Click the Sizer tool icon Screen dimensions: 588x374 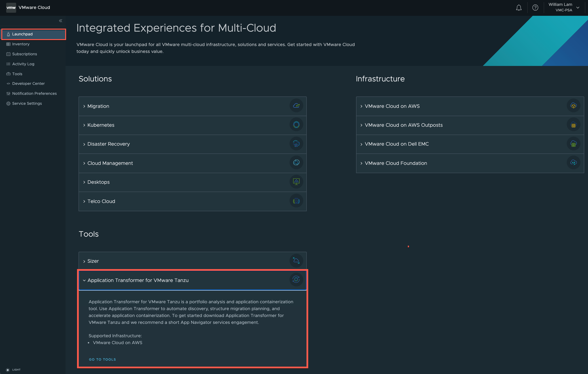click(296, 260)
